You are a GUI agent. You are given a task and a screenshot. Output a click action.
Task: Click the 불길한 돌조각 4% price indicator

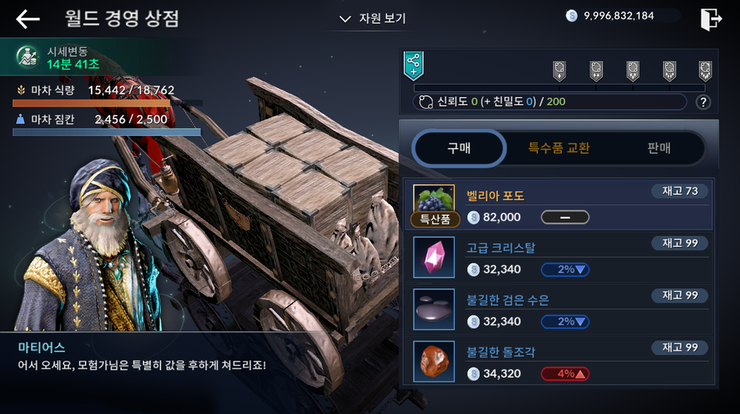point(565,374)
